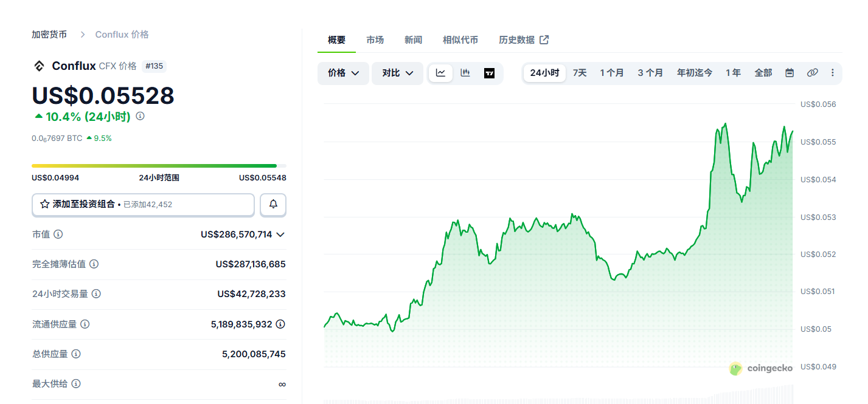
Task: Open the TradingView chart icon
Action: (x=490, y=73)
